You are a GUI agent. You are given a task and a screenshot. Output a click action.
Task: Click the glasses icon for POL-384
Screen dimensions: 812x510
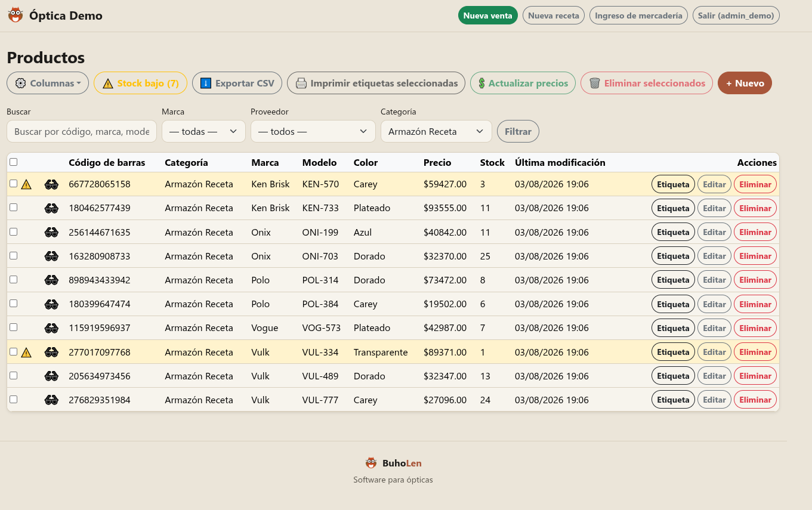[51, 304]
